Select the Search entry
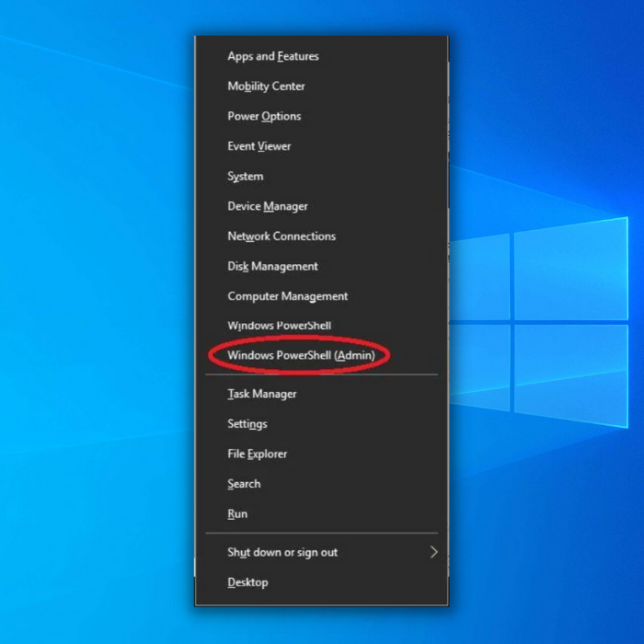The width and height of the screenshot is (644, 644). (244, 484)
